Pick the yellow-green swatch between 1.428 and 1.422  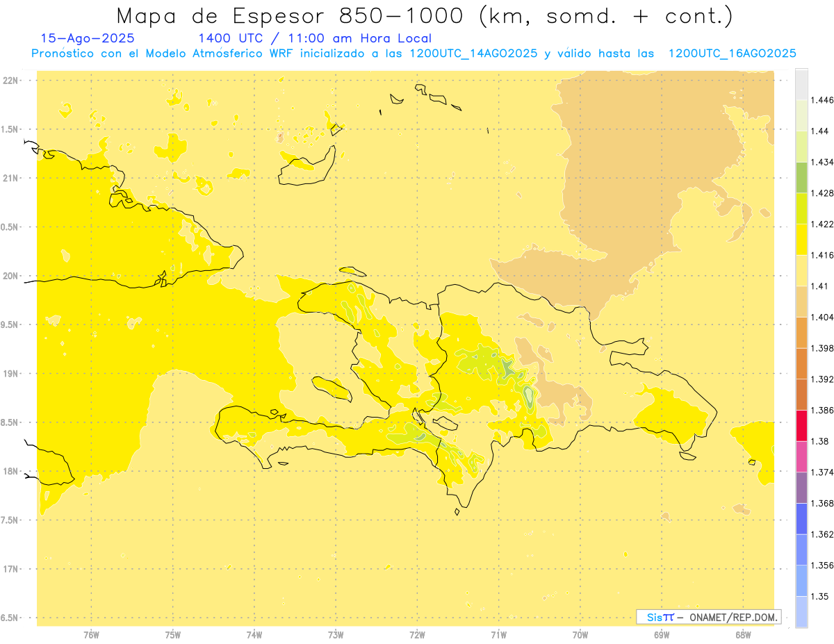(x=801, y=208)
